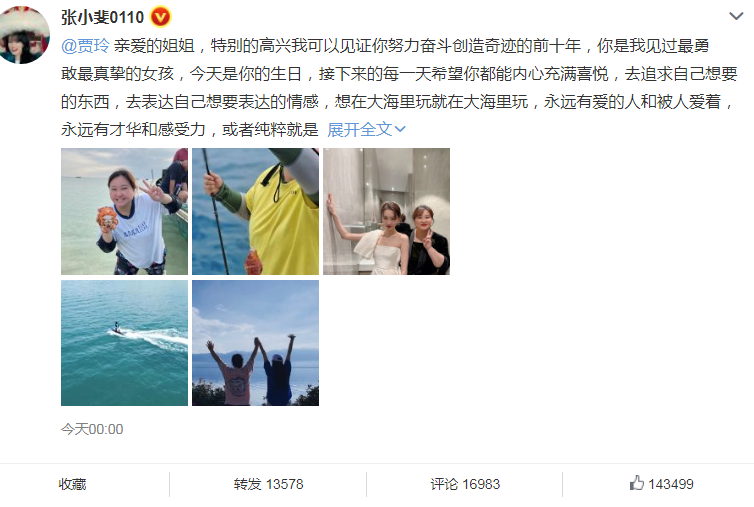
Task: Expand full text via 展开全文
Action: tap(360, 129)
